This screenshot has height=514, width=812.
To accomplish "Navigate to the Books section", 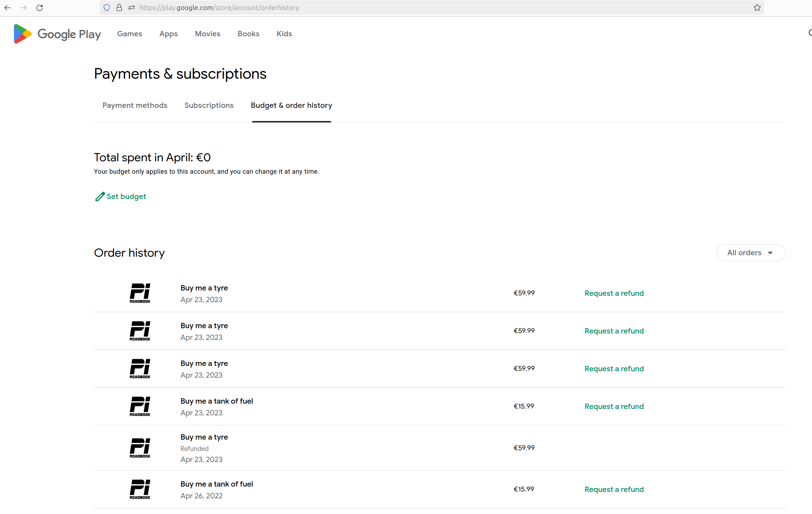I will tap(248, 34).
